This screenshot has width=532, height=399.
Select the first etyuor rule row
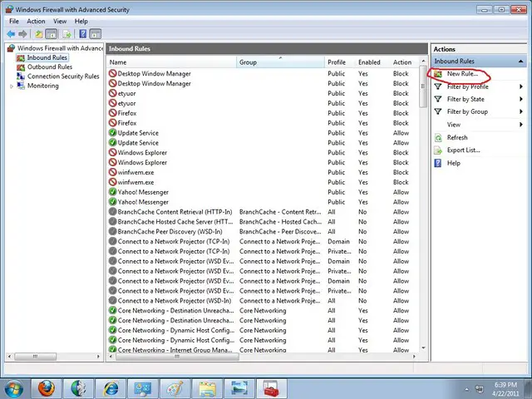[x=263, y=93]
